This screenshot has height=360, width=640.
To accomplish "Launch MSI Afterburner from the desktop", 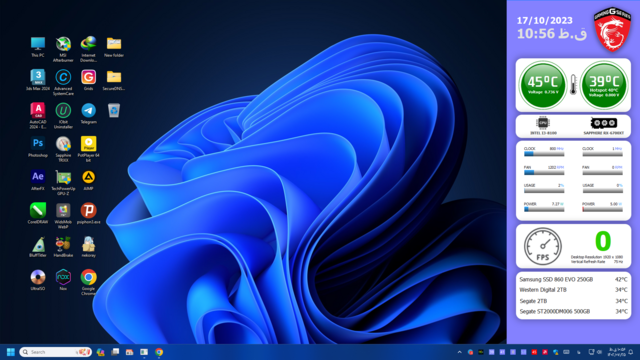I will (63, 49).
